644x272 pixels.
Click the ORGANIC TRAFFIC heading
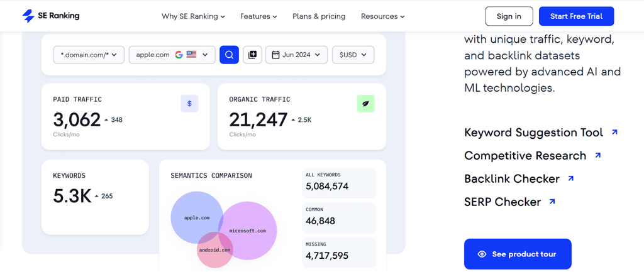260,99
